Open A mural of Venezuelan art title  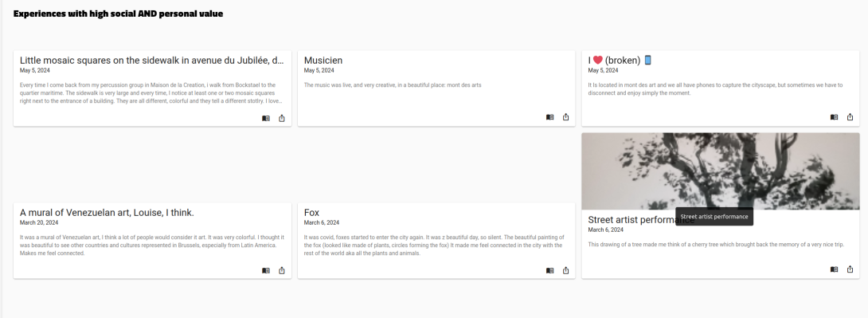click(107, 213)
